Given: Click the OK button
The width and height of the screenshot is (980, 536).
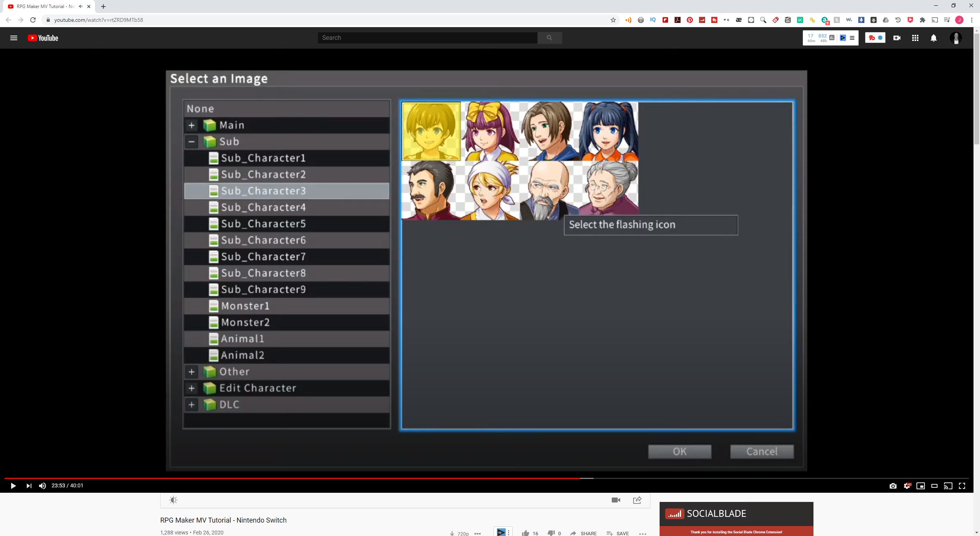Looking at the screenshot, I should 680,452.
